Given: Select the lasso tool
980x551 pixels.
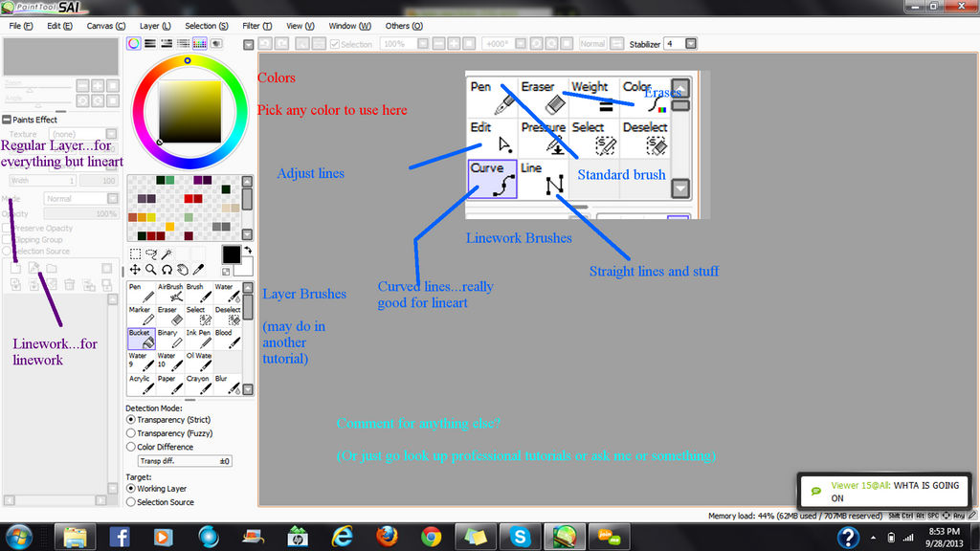Looking at the screenshot, I should (150, 253).
